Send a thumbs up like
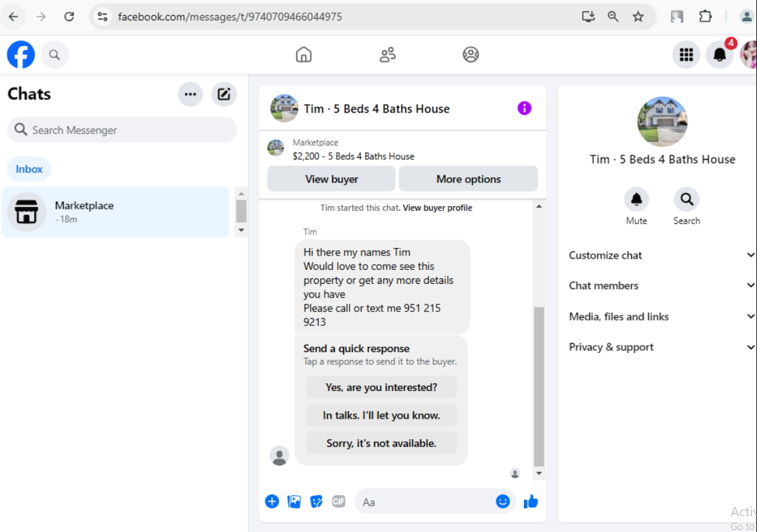 click(x=531, y=502)
